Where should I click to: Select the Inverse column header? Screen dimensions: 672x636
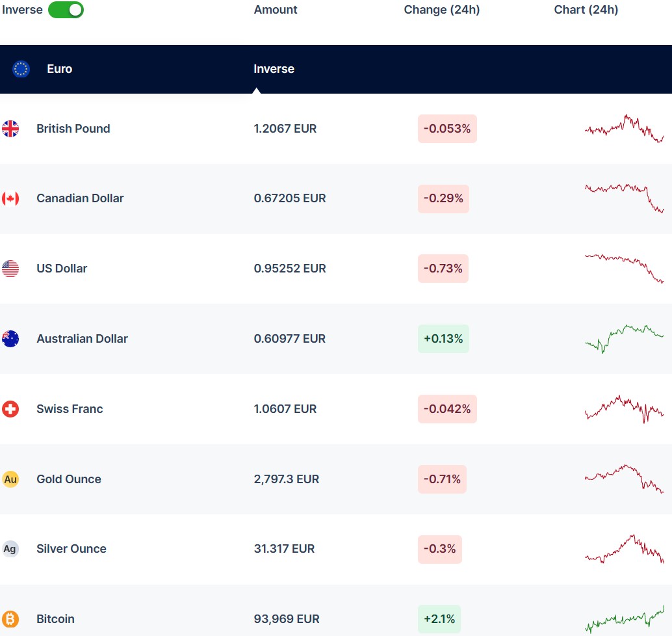(x=274, y=69)
